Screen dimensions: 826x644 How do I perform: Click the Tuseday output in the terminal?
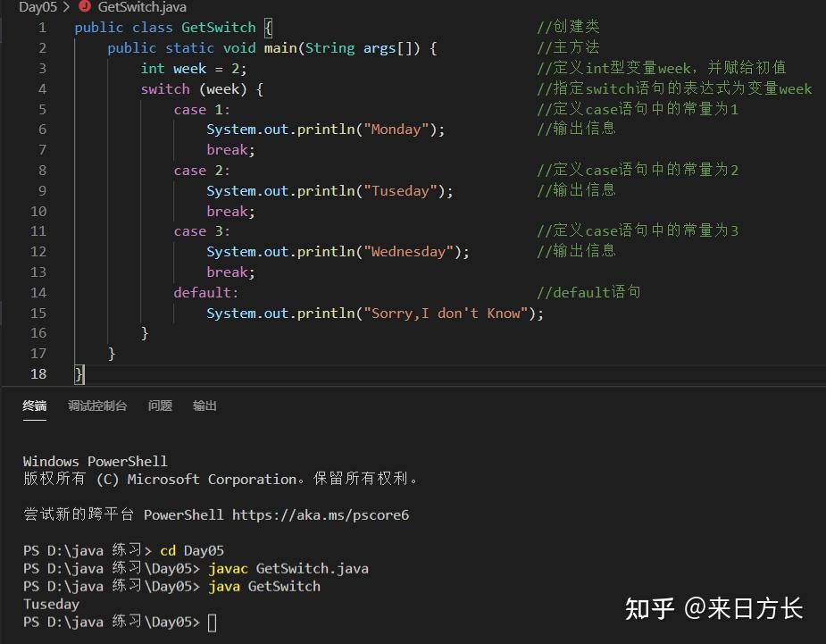[x=51, y=604]
